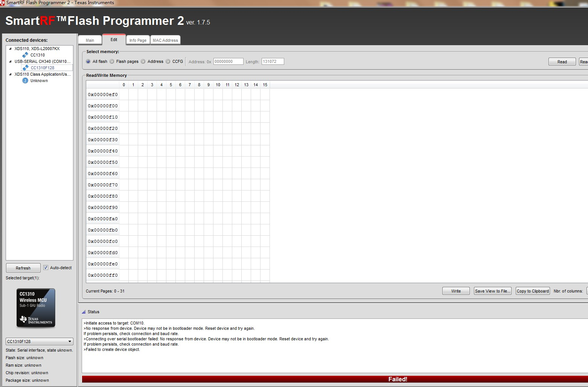Click the Read button
This screenshot has height=387, width=588.
pos(562,62)
